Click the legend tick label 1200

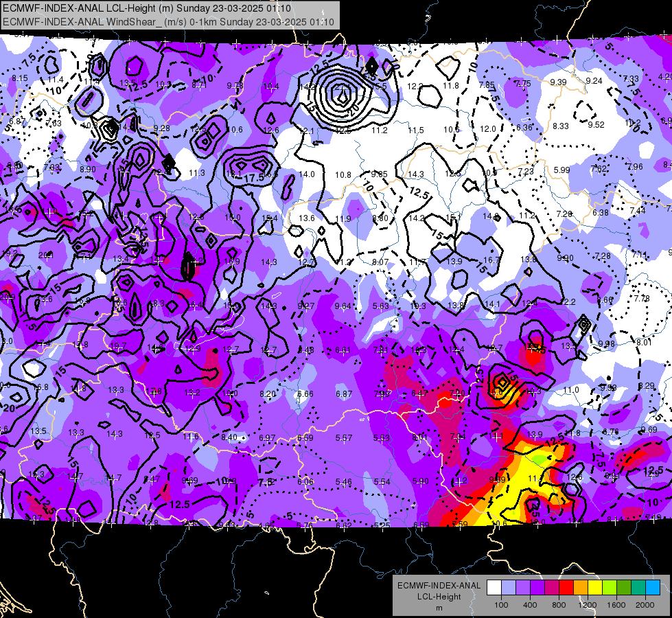(x=587, y=605)
